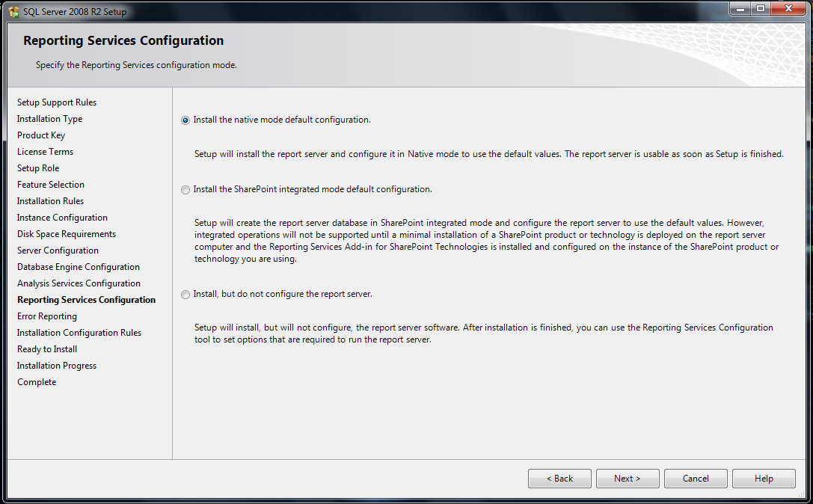Choose Install, but do not configure radio button
Screen dimensions: 813x504
tap(185, 295)
